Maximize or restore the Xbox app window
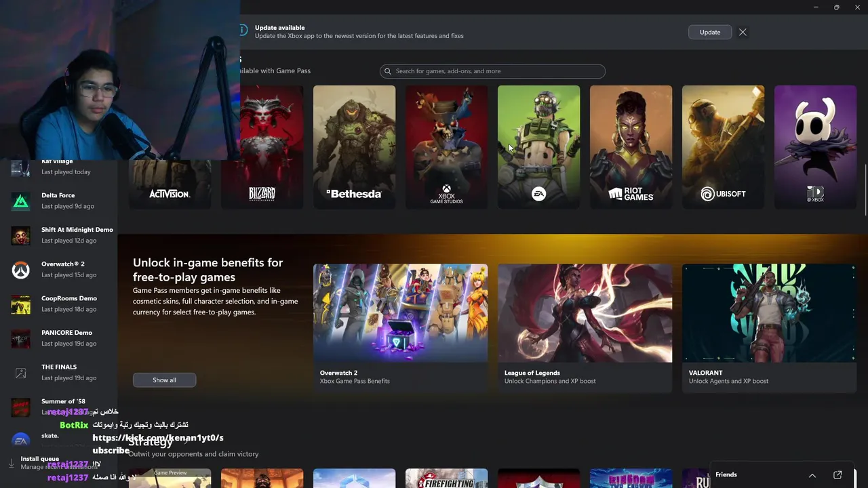868x488 pixels. click(837, 7)
